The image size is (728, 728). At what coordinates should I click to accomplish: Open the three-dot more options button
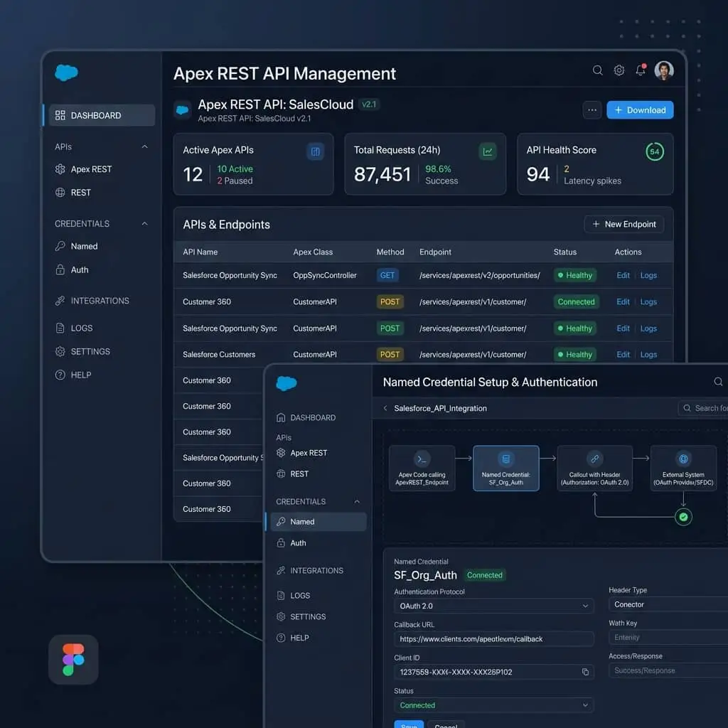(592, 110)
